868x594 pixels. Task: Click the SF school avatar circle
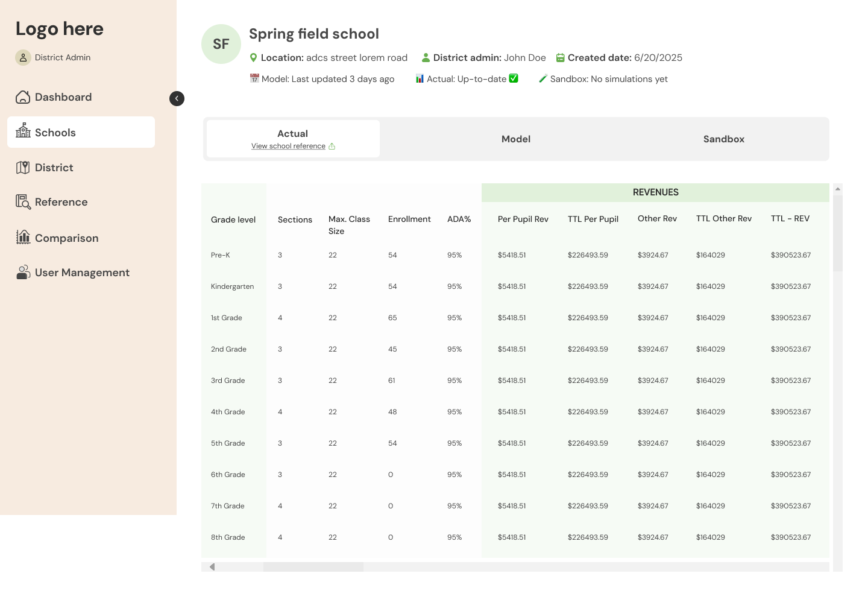pyautogui.click(x=221, y=44)
